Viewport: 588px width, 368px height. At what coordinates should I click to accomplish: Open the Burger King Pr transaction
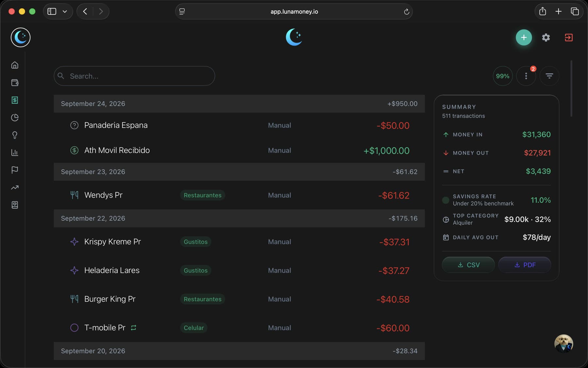239,299
